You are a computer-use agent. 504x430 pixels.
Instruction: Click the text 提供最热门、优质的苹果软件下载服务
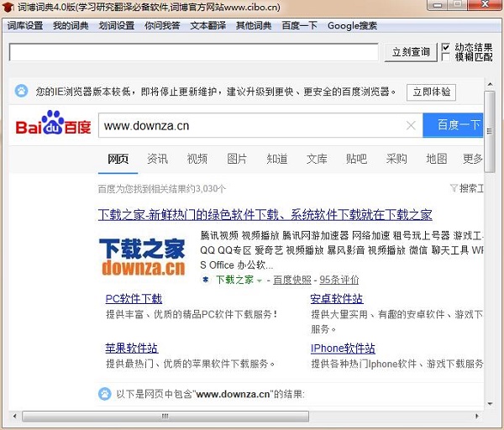coord(191,364)
